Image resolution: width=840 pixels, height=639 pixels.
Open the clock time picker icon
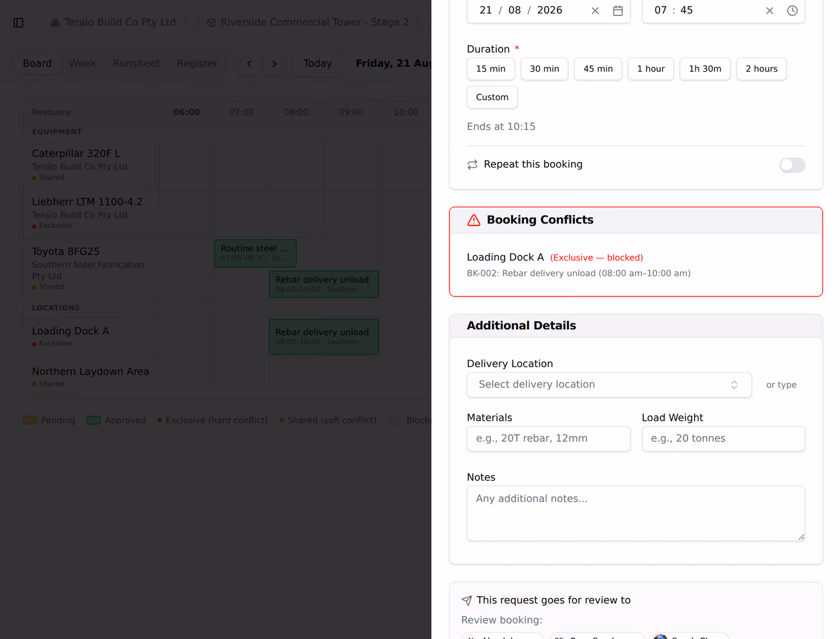tap(792, 11)
